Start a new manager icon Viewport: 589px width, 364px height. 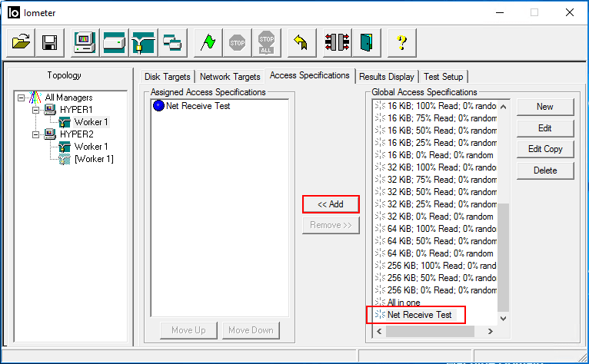[x=85, y=42]
